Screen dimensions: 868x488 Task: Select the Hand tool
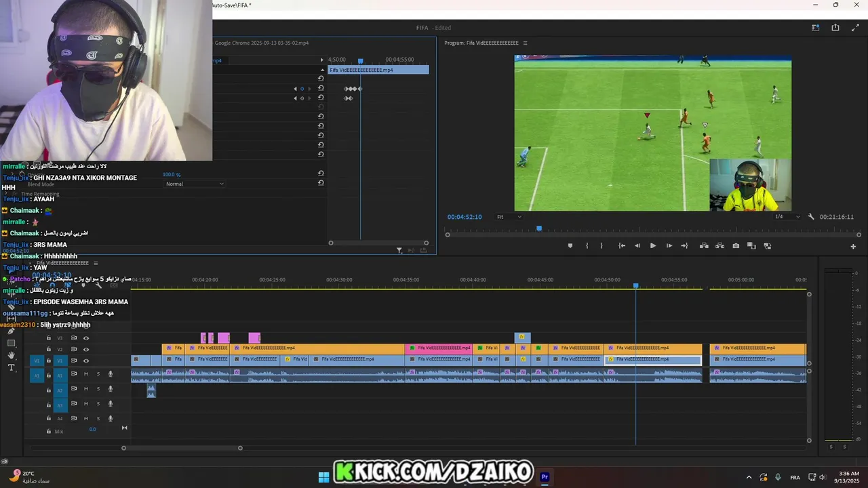coord(11,355)
